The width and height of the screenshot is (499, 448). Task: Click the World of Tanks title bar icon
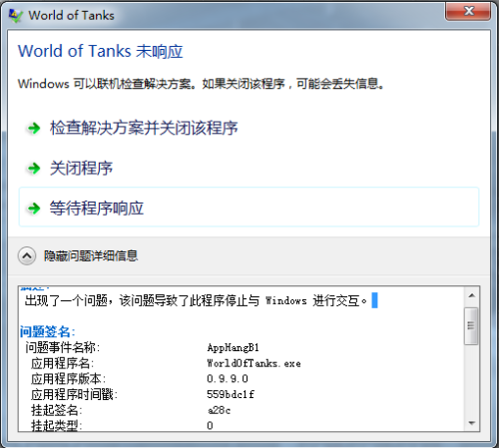16,16
